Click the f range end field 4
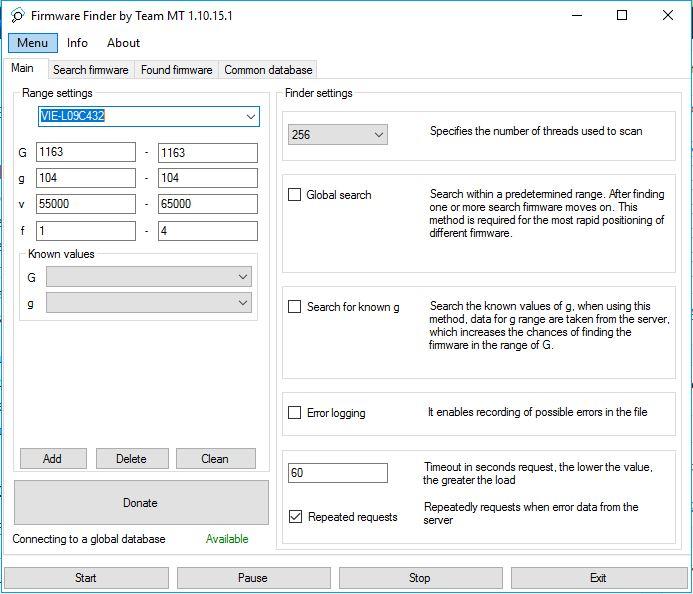The image size is (693, 594). [208, 231]
